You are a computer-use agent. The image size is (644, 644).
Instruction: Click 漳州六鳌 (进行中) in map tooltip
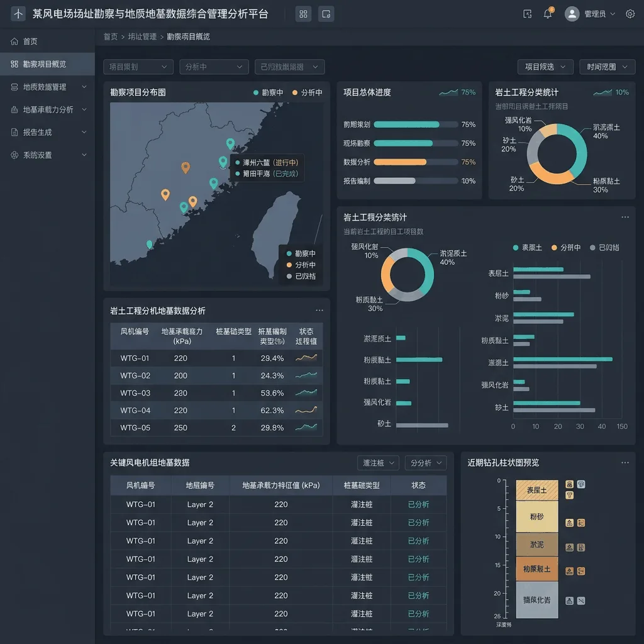pyautogui.click(x=267, y=162)
